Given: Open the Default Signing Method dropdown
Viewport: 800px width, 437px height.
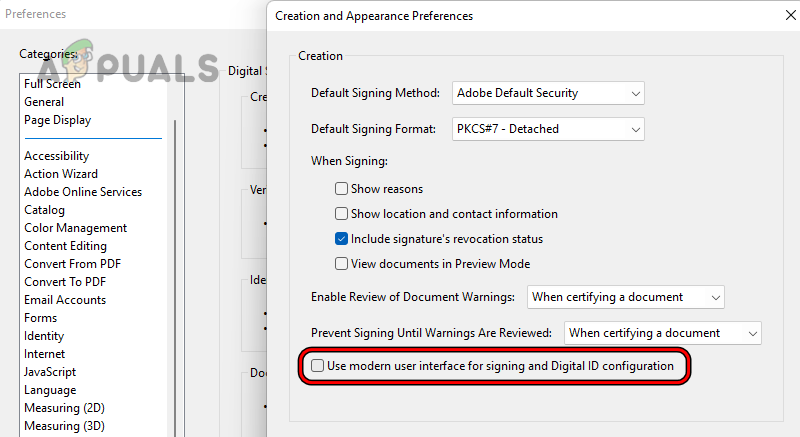Looking at the screenshot, I should click(548, 93).
